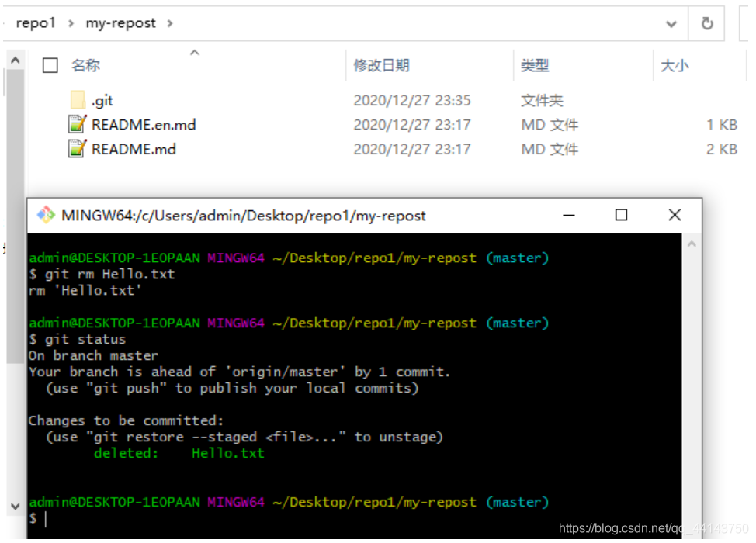This screenshot has width=756, height=543.
Task: Click the terminal's empty $ prompt line
Action: (39, 518)
